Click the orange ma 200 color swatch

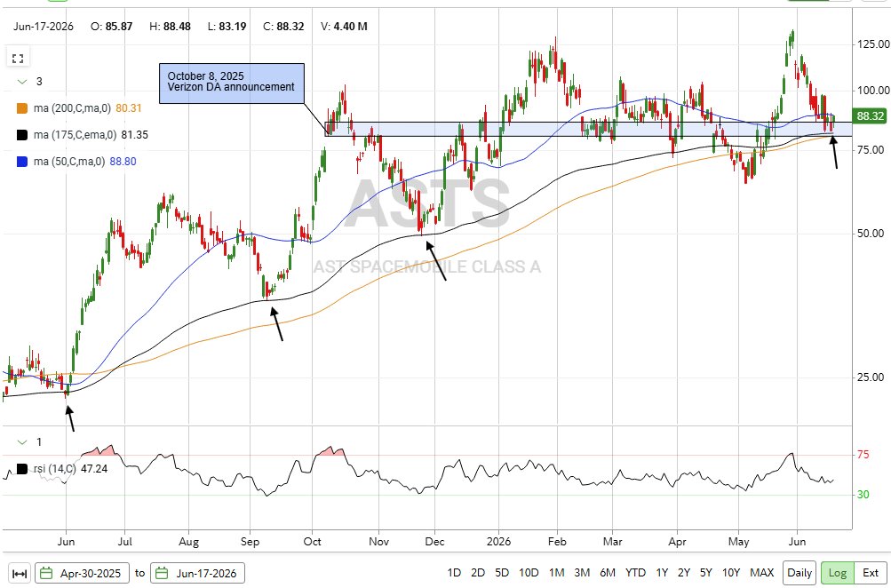point(22,108)
